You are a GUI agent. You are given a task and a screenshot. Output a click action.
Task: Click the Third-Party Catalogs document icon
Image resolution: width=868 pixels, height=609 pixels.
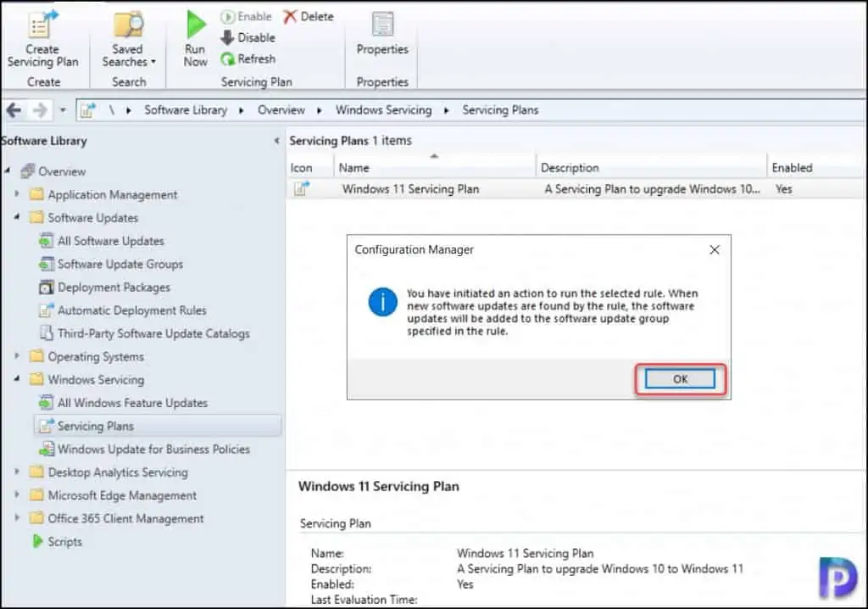click(x=47, y=333)
